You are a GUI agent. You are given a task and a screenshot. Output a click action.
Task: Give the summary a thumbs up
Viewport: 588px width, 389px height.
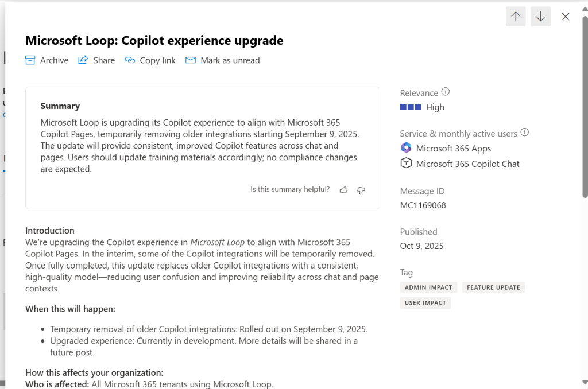(343, 190)
